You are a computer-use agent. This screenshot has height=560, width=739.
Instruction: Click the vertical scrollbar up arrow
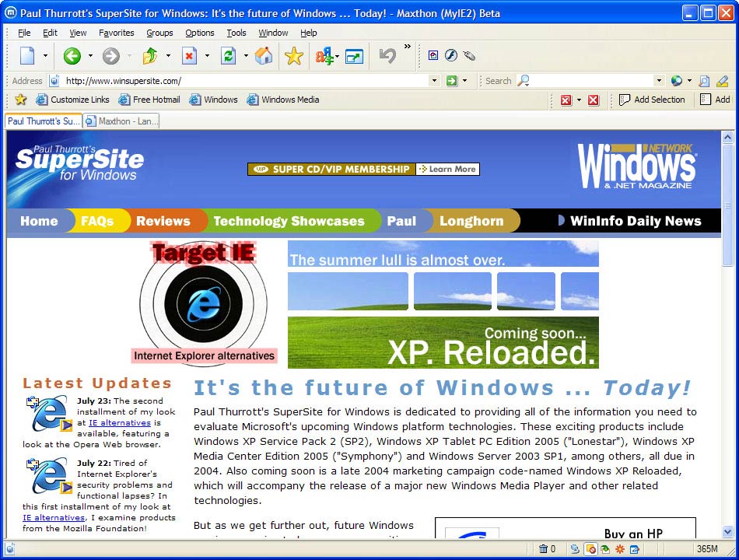click(x=727, y=137)
